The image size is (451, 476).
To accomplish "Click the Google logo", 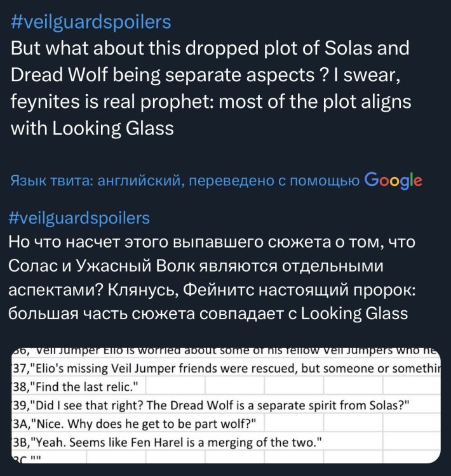I will [394, 180].
